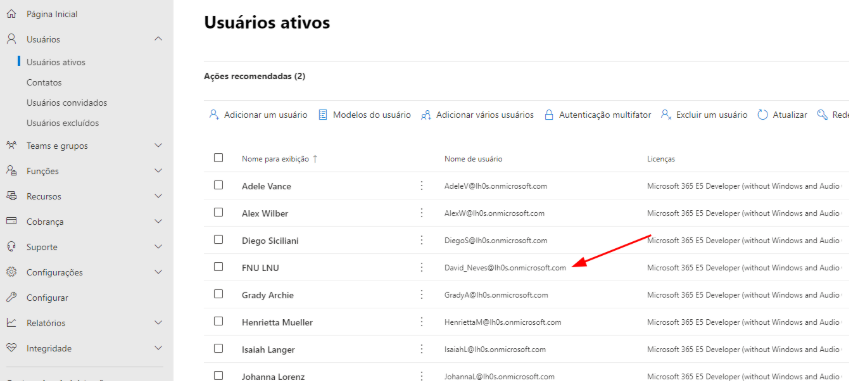Expand the Funções chevron
This screenshot has width=849, height=381.
point(158,171)
